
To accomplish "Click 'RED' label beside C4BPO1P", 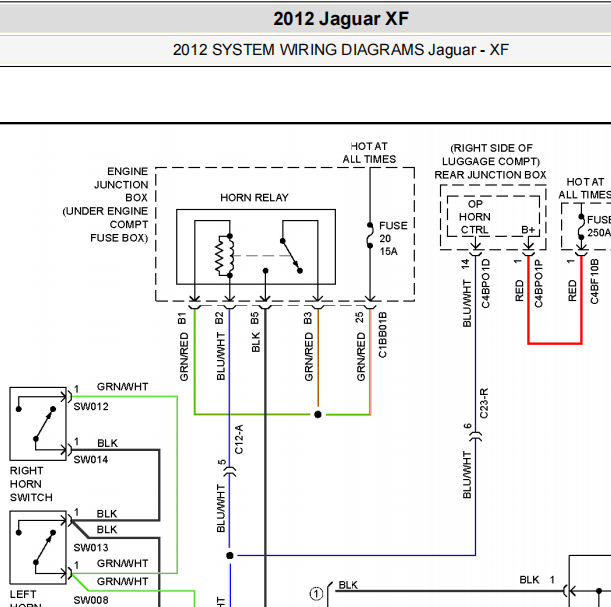I will pyautogui.click(x=519, y=291).
